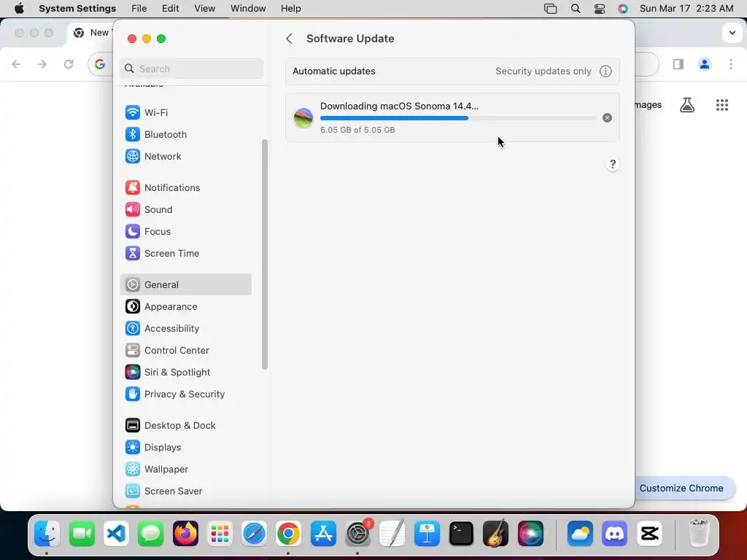The image size is (747, 560).
Task: Launch FaceTime from the Dock
Action: tap(82, 533)
